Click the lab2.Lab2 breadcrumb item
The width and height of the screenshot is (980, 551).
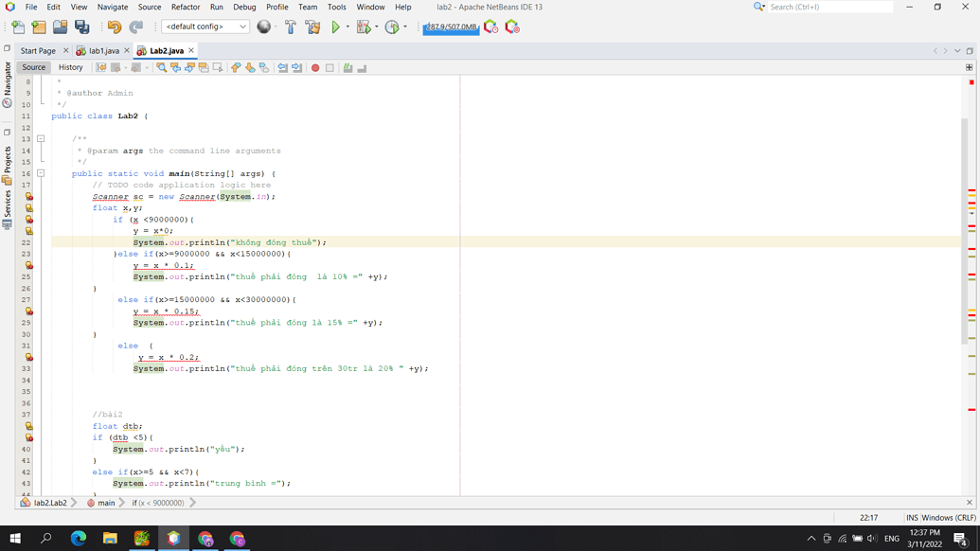point(50,503)
